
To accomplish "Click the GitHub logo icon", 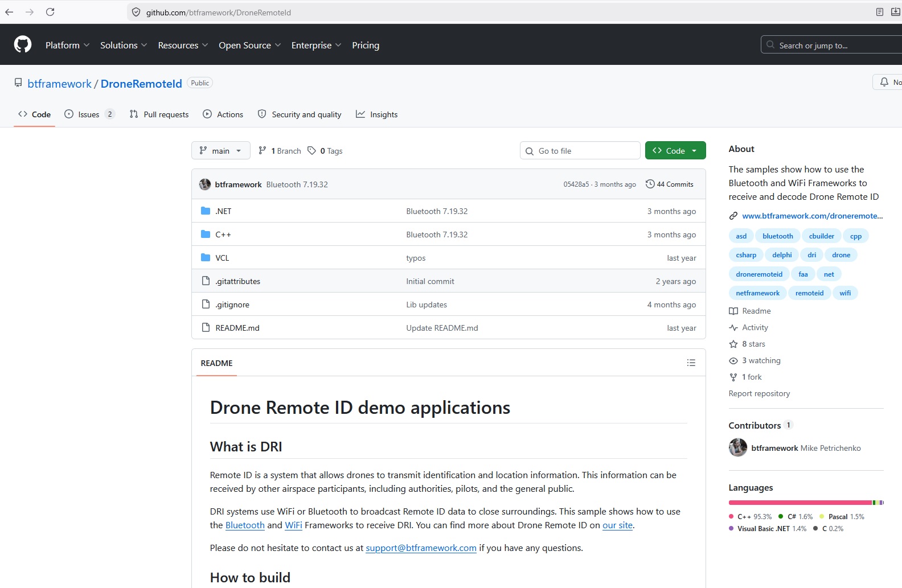I will (x=23, y=44).
